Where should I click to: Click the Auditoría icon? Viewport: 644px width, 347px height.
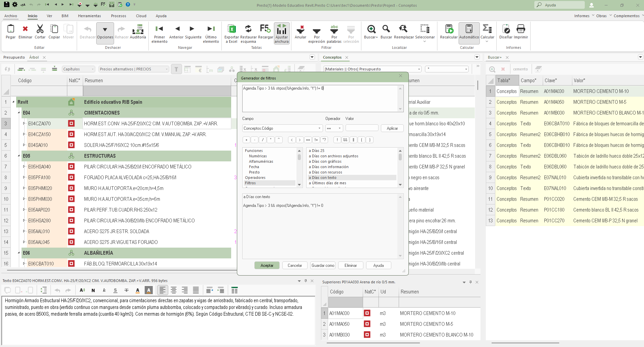tap(138, 30)
